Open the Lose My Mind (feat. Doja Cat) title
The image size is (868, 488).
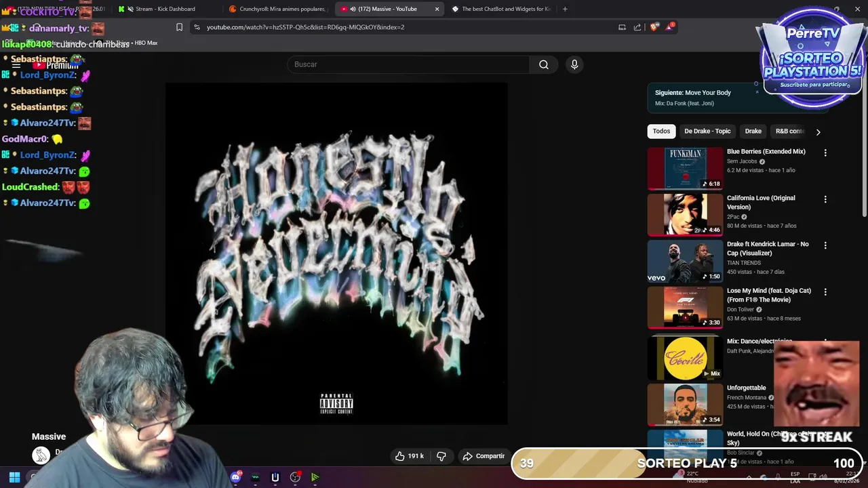coord(769,296)
